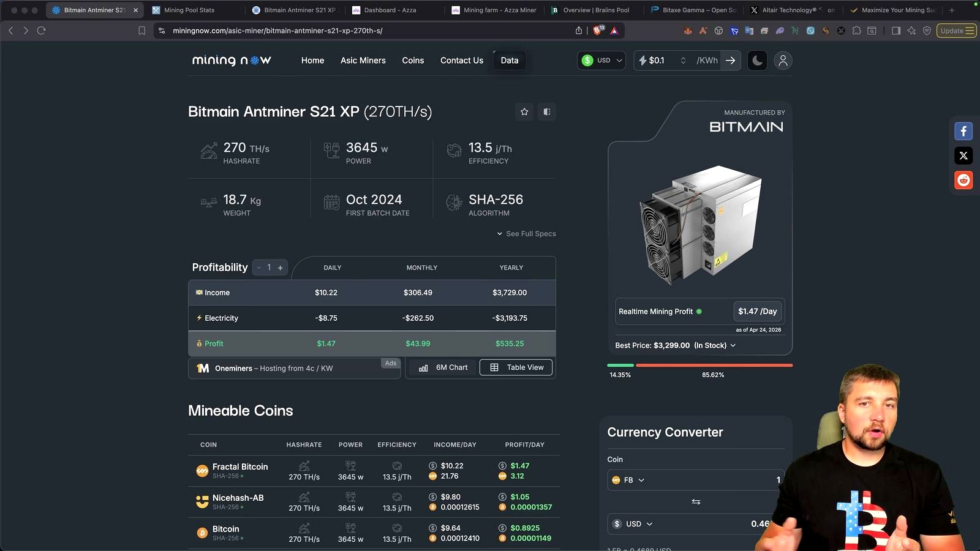This screenshot has height=551, width=980.
Task: Close the Bitmain Antminer S21 tab
Action: coord(136,10)
